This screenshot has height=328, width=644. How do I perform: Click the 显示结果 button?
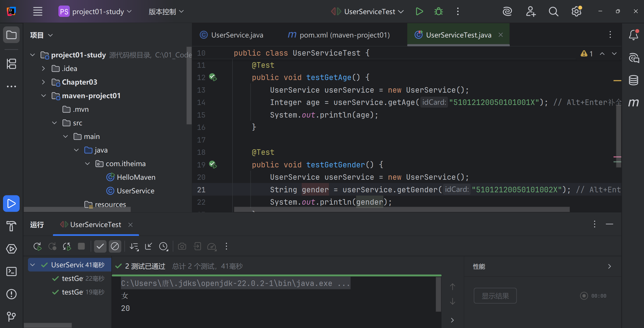(x=495, y=296)
